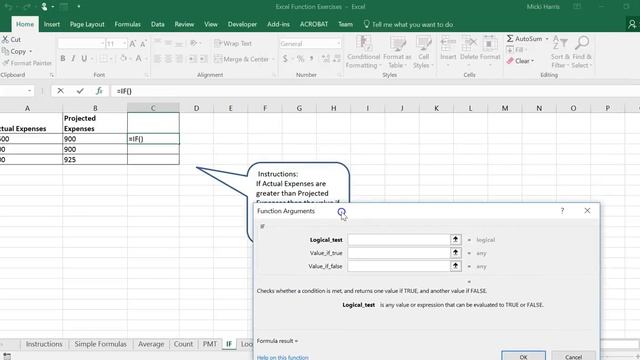
Task: Apply percent style format
Action: 301,59
